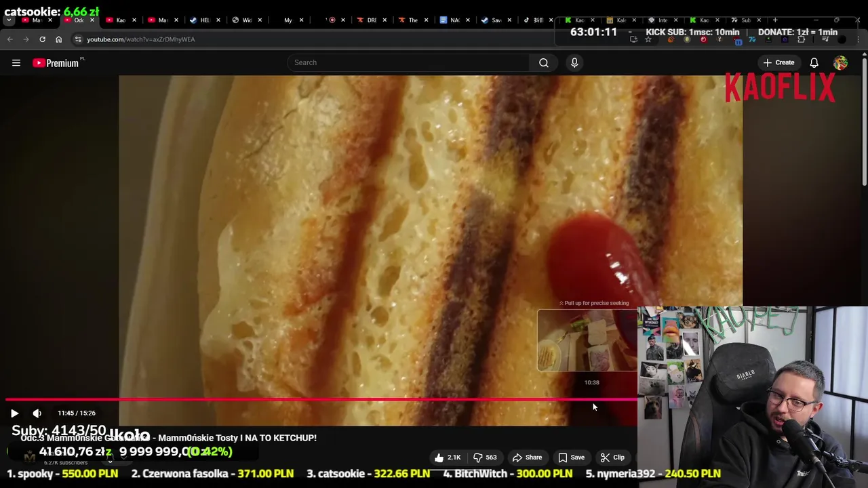Close the Sub tab
868x488 pixels.
click(x=759, y=20)
